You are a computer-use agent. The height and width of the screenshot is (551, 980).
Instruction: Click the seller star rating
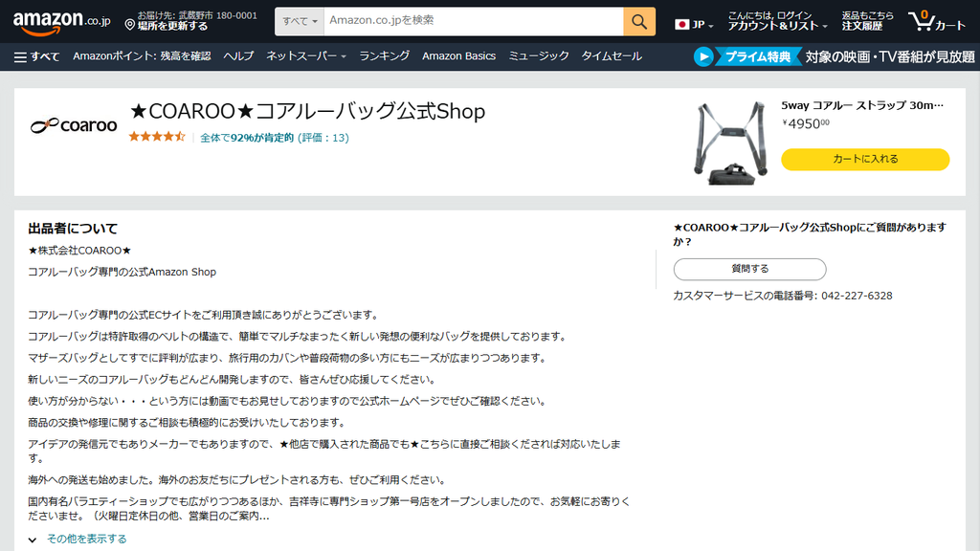[x=157, y=137]
